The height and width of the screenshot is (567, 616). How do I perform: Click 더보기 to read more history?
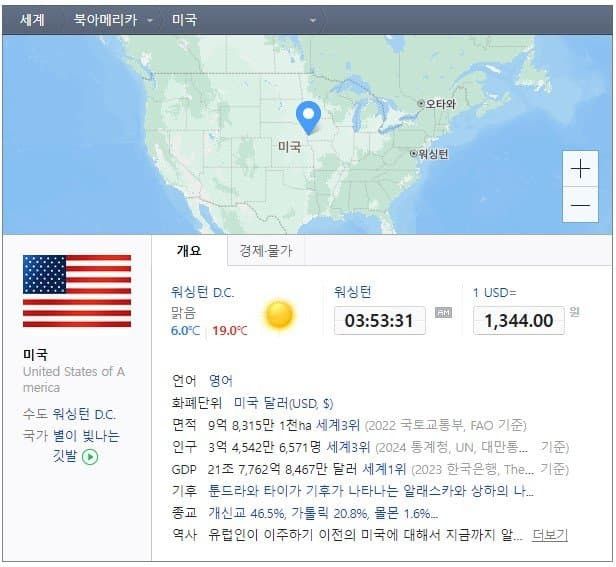pyautogui.click(x=549, y=535)
